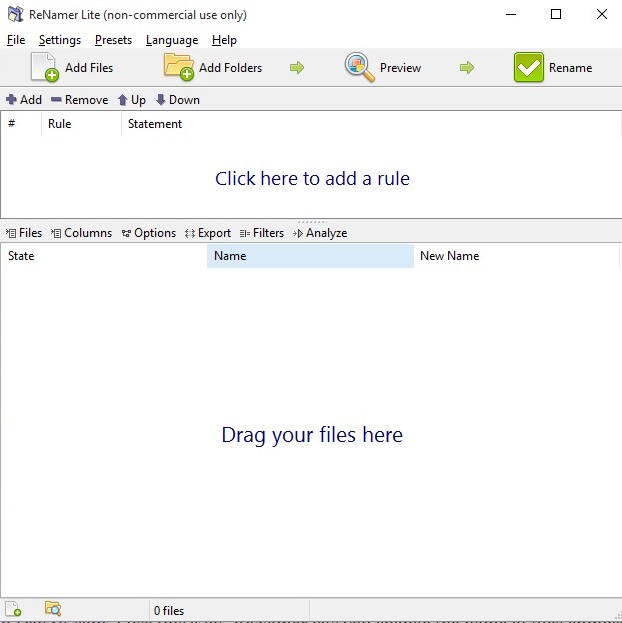Open the Export dropdown menu
This screenshot has height=623, width=622.
coord(208,233)
